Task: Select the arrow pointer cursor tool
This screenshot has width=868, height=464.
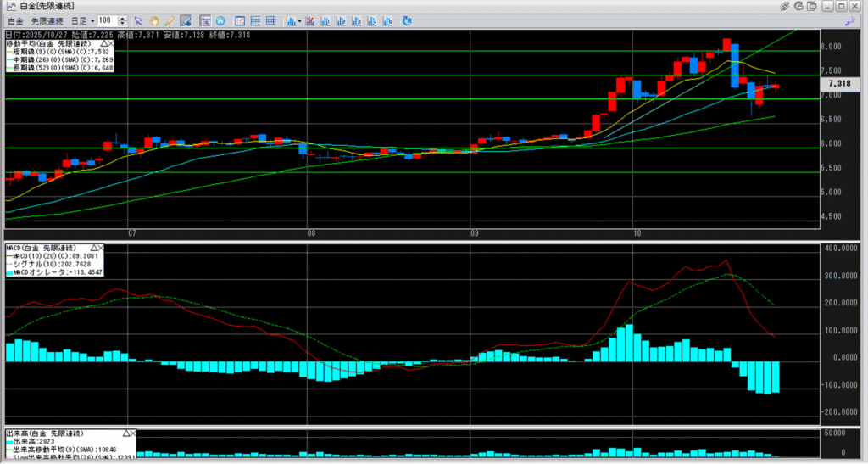Action: coord(139,20)
